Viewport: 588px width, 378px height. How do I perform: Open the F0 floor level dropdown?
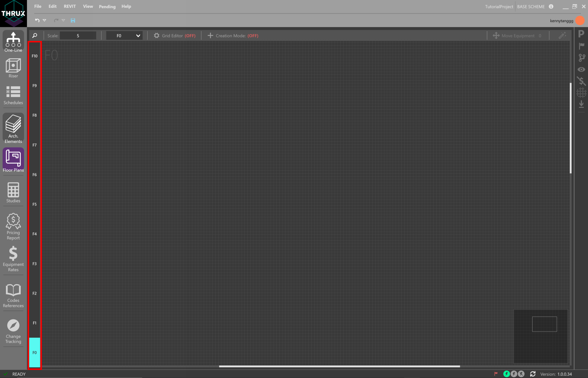pyautogui.click(x=124, y=35)
